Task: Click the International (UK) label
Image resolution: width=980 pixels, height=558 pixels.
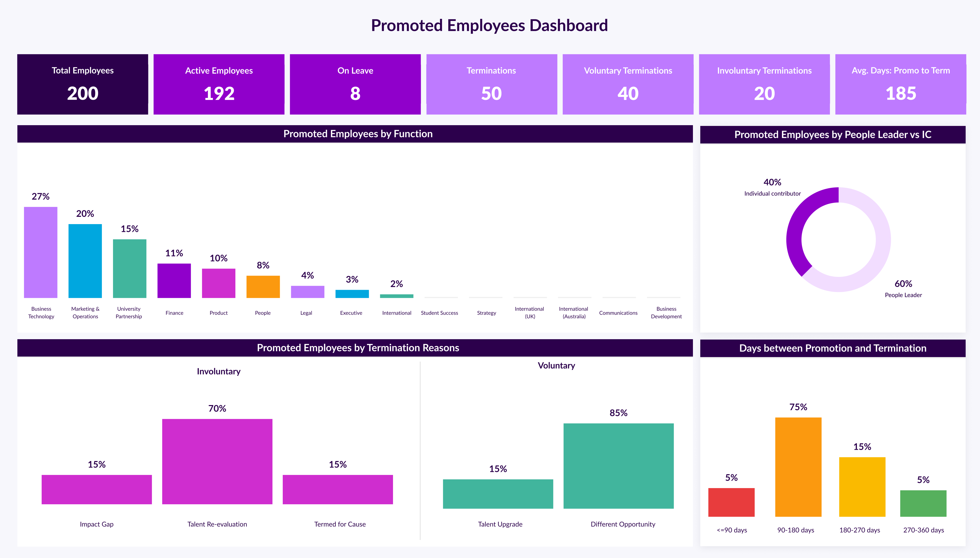Action: click(529, 312)
